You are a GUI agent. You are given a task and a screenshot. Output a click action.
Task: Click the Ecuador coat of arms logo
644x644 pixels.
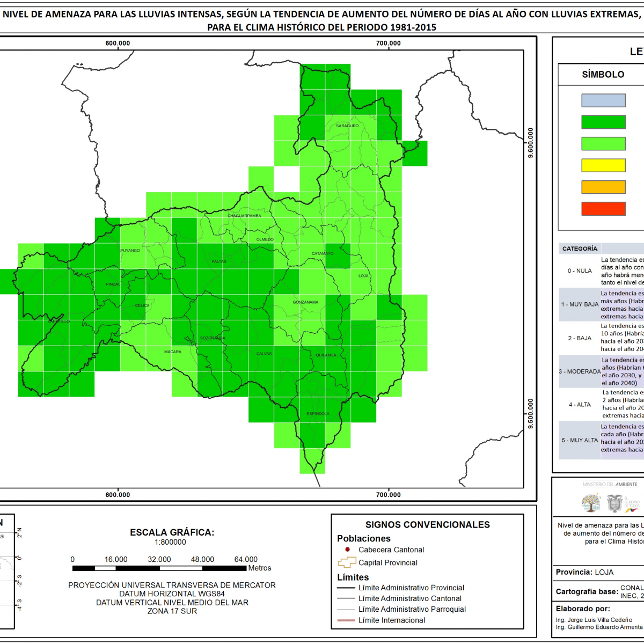tap(614, 503)
